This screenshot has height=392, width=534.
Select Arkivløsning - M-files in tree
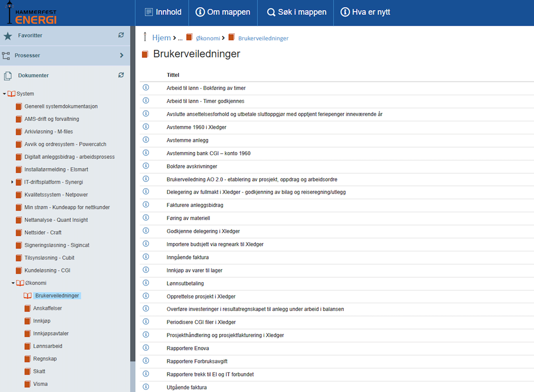[x=48, y=132]
